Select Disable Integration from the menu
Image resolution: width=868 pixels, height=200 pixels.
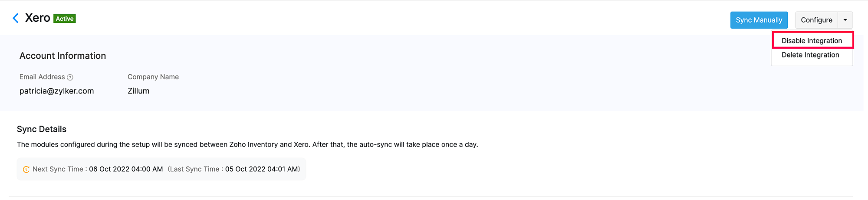pos(812,40)
